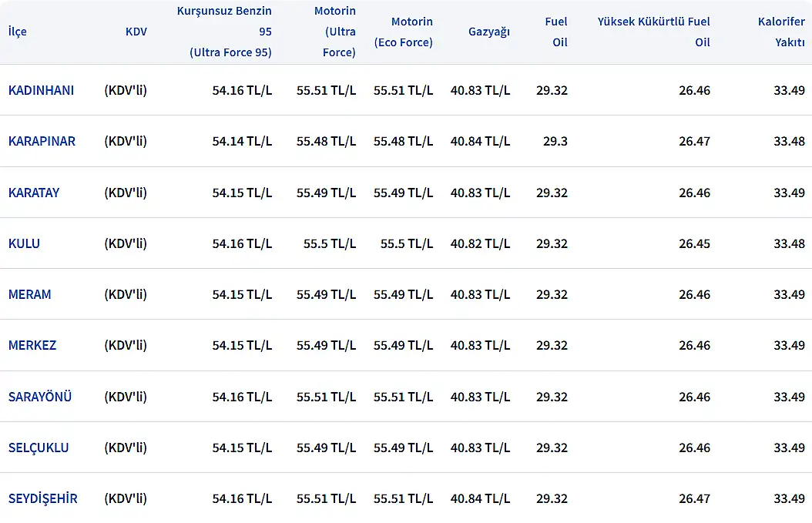
Task: Select the KARATAY district link
Action: (x=34, y=193)
